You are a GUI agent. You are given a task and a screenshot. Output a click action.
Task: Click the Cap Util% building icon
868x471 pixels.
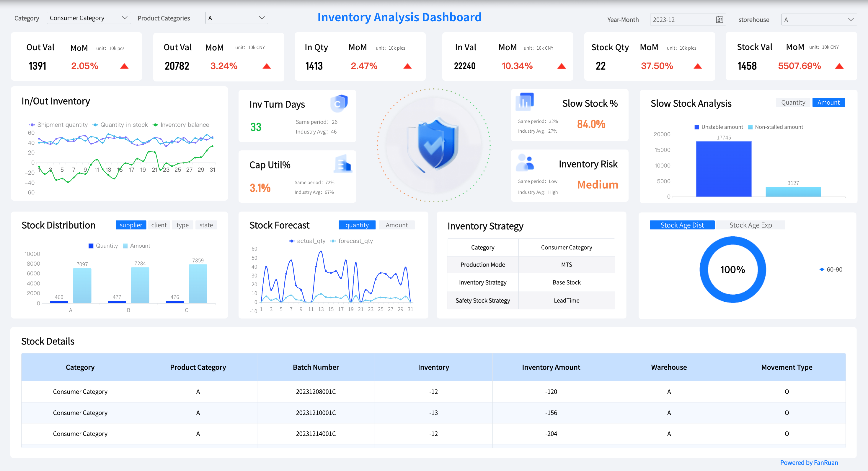tap(343, 164)
